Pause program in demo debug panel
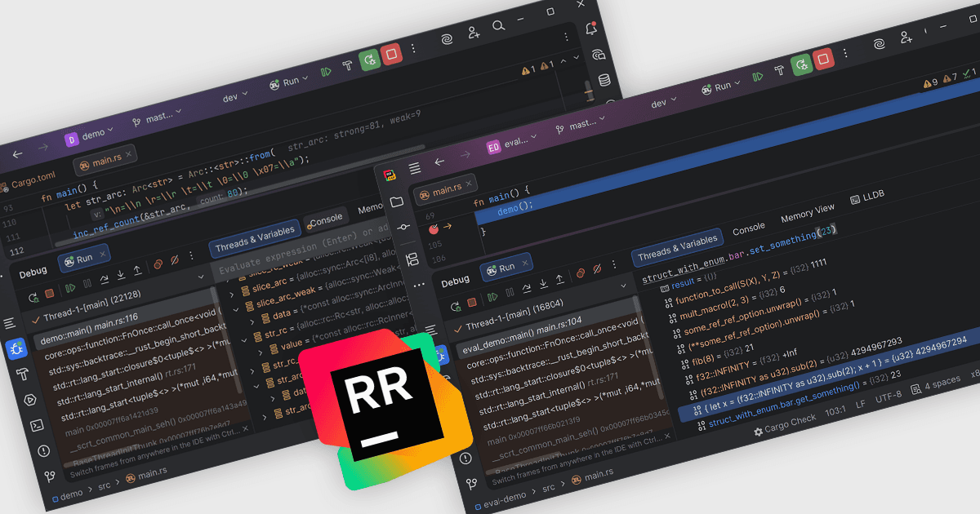This screenshot has width=980, height=514. pos(87,284)
